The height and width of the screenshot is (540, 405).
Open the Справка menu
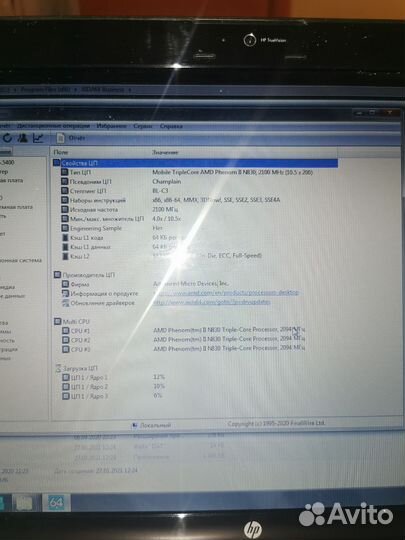click(171, 126)
